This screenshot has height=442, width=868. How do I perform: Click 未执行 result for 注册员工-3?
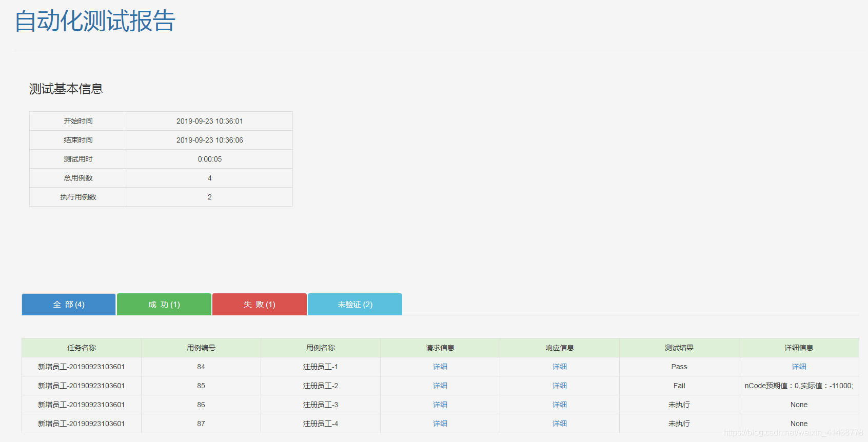click(x=679, y=405)
